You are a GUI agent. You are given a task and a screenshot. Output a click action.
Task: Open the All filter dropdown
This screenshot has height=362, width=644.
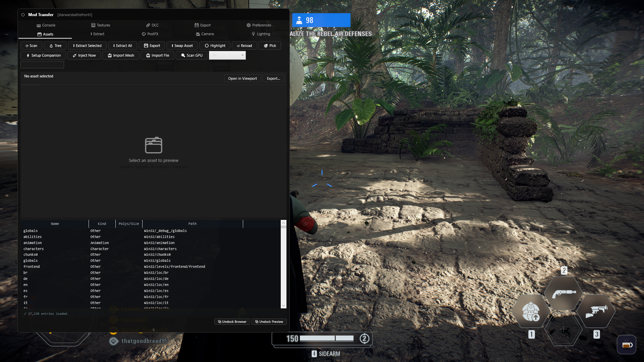tap(227, 55)
